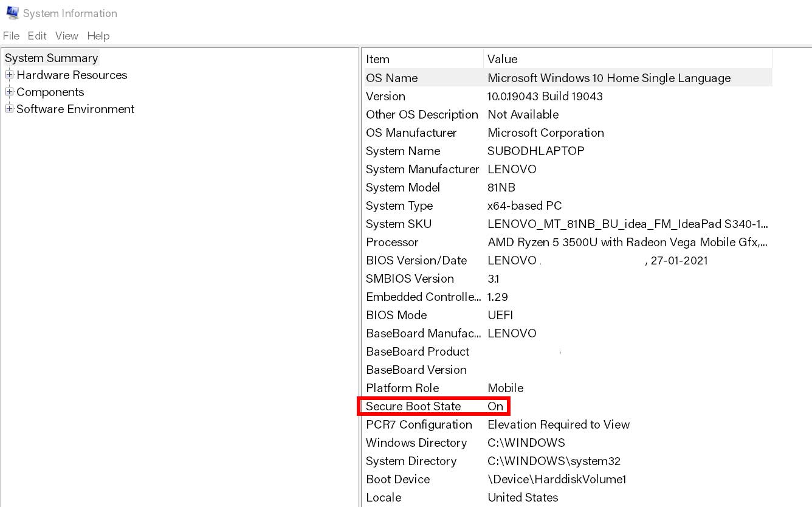Select Components tree item
Image resolution: width=812 pixels, height=507 pixels.
(50, 92)
